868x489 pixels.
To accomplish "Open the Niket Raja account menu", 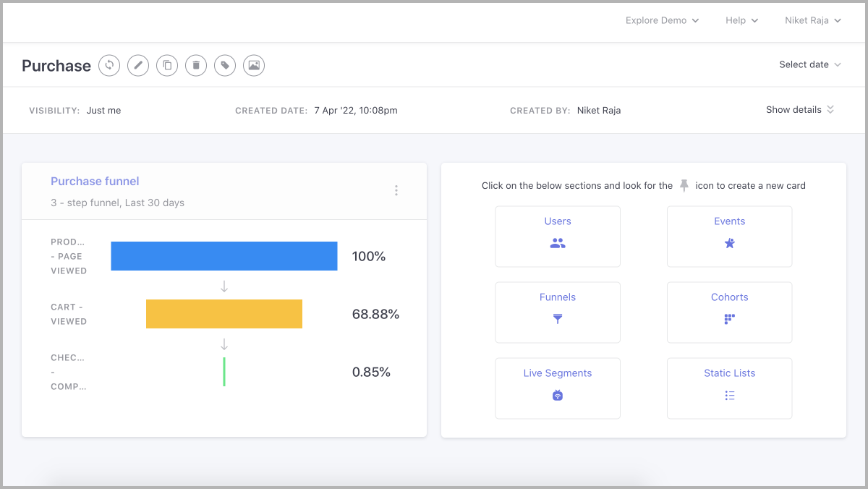I will (x=812, y=20).
